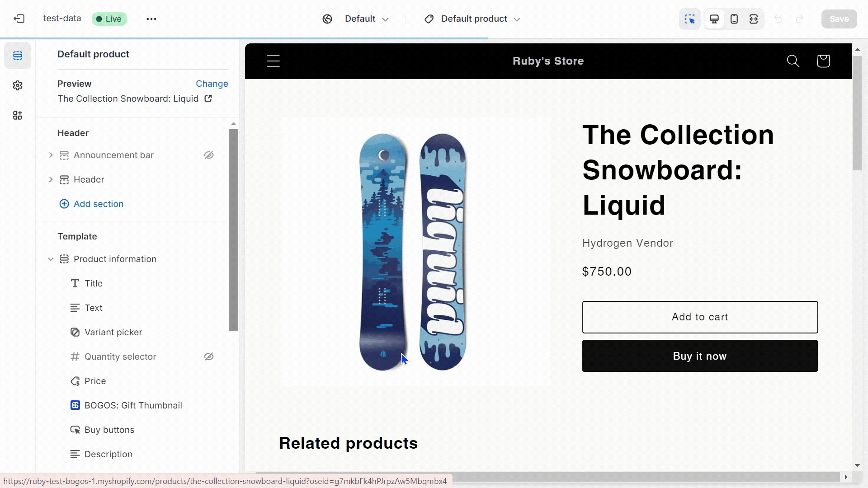The image size is (868, 488).
Task: Click the mobile preview icon
Action: (x=735, y=19)
